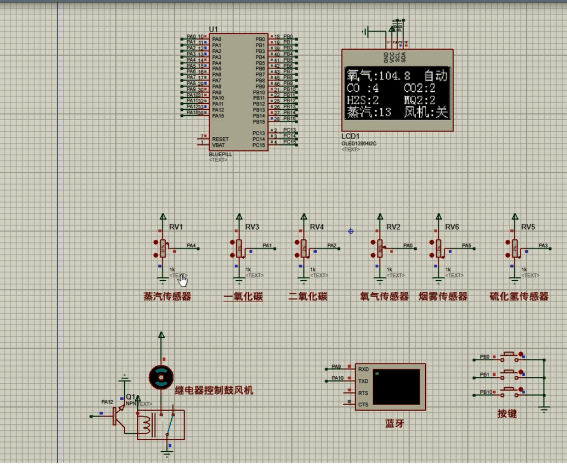
Task: Decrease the RV5 hydrogen sulfide potentiometer
Action: (x=508, y=255)
